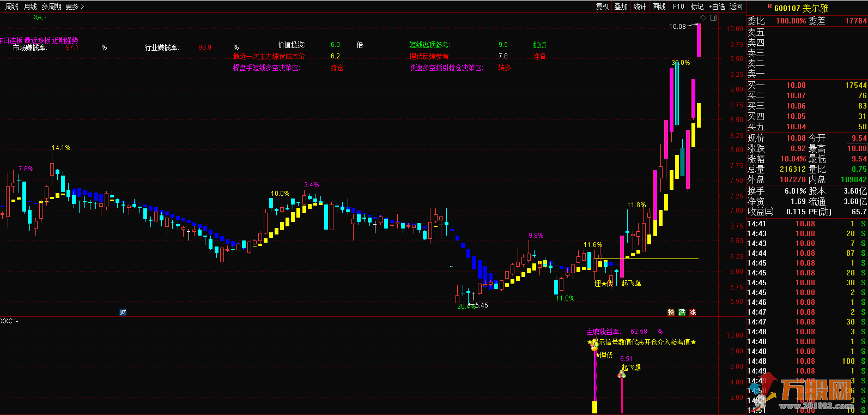Click the 换手 6.01% turnover value
The image size is (868, 415).
(x=795, y=191)
